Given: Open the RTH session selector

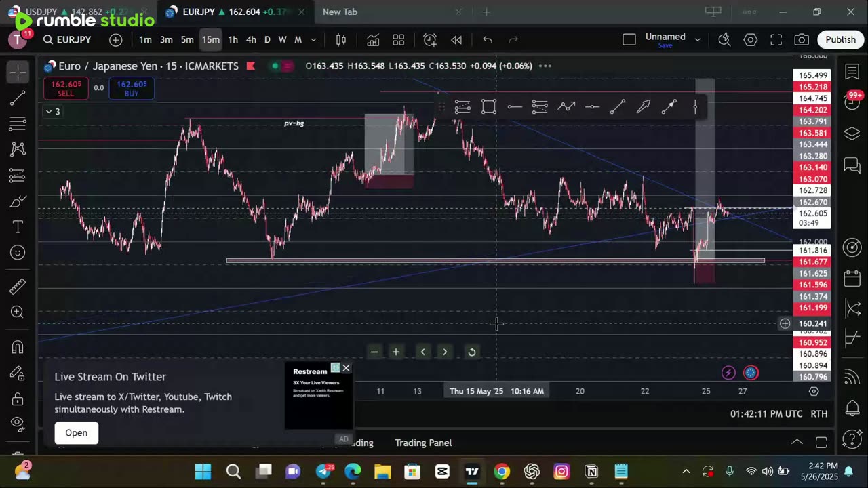Looking at the screenshot, I should 818,413.
